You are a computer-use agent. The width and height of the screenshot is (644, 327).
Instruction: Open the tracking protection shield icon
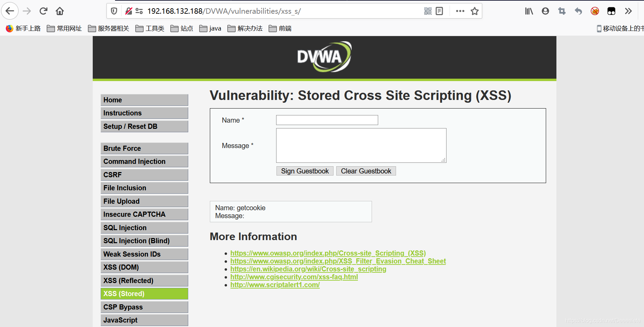coord(114,11)
